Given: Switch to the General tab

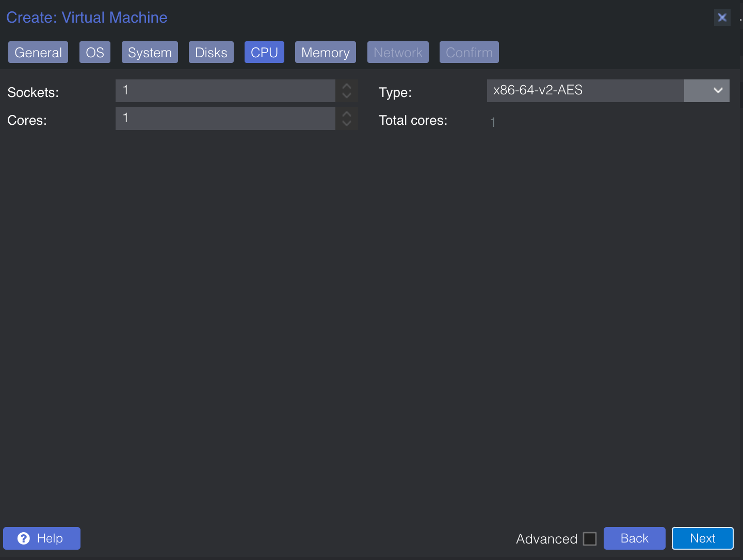Looking at the screenshot, I should (38, 53).
